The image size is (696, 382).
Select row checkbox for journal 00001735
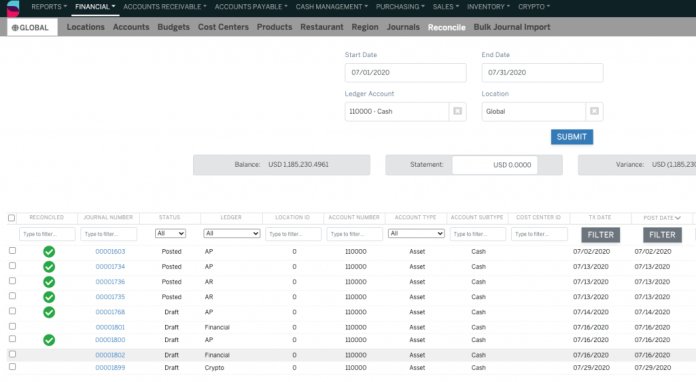pos(12,296)
